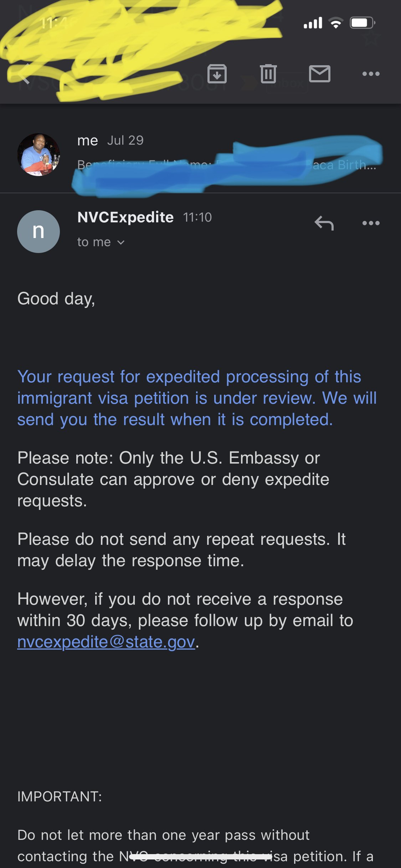Tap Wi-Fi indicator in status bar
This screenshot has height=868, width=401.
coord(336,23)
